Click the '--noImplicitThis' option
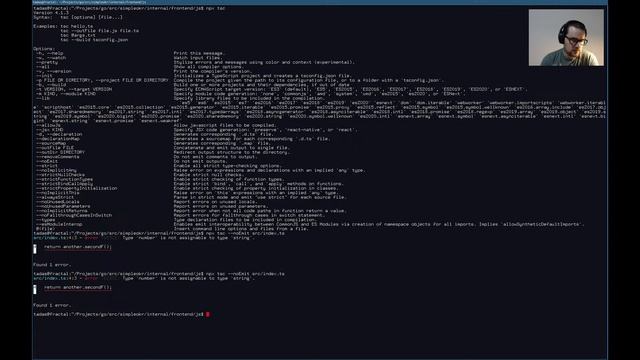 click(58, 193)
